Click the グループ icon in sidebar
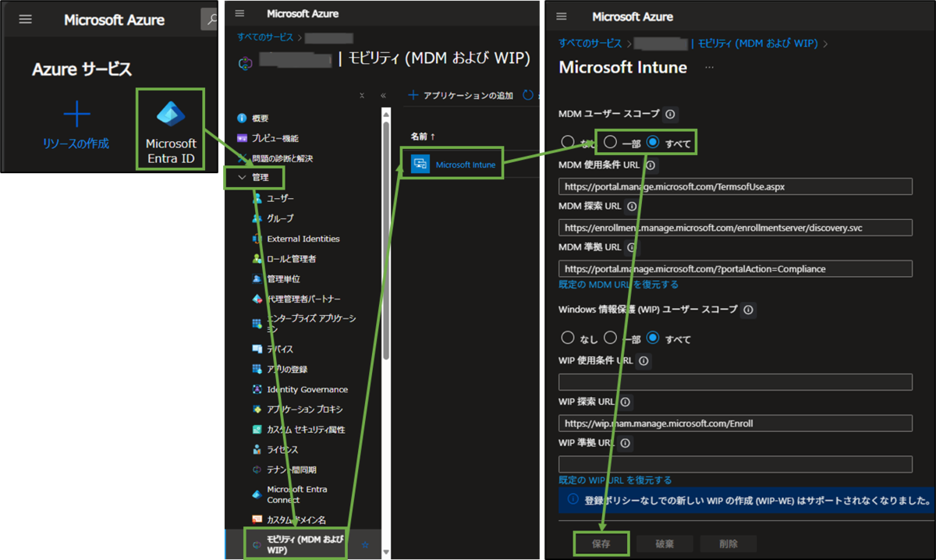936x560 pixels. (257, 218)
